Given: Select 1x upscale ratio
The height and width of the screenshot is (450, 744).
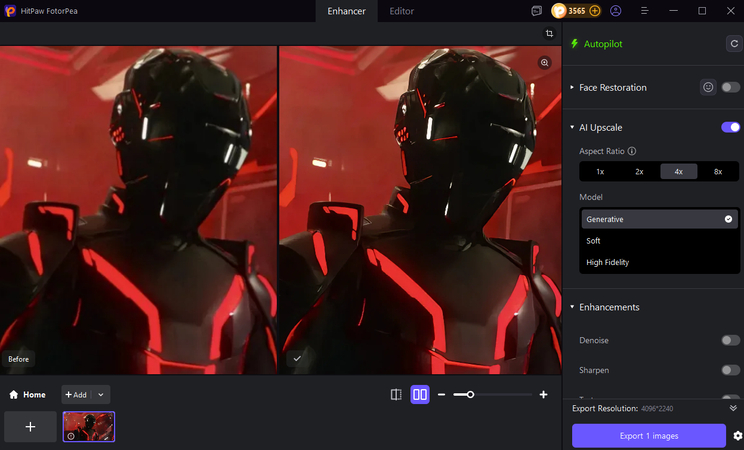Looking at the screenshot, I should 600,171.
